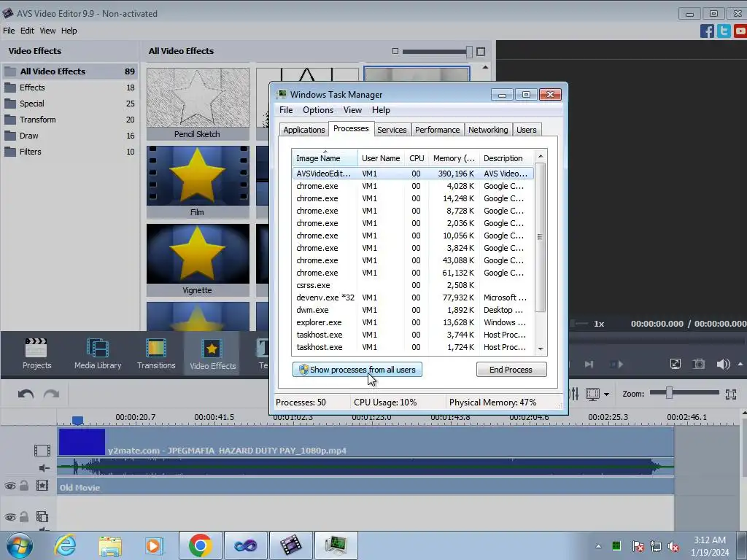Click the Facebook icon in AVS header
The height and width of the screenshot is (560, 747).
click(706, 31)
